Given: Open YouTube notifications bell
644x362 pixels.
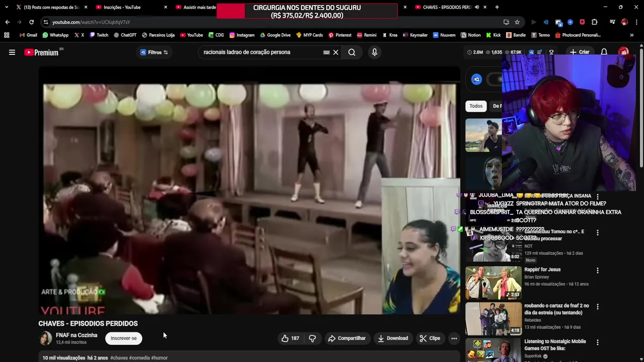Looking at the screenshot, I should coord(604,52).
